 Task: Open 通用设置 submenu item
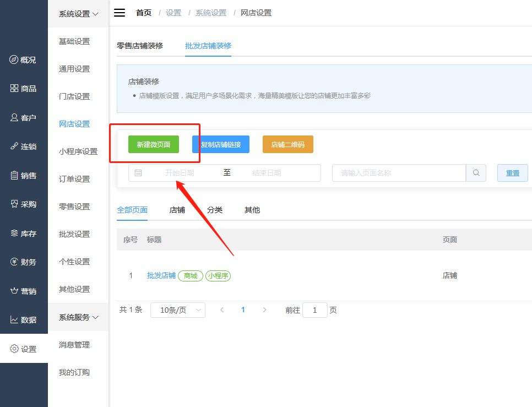pos(74,69)
